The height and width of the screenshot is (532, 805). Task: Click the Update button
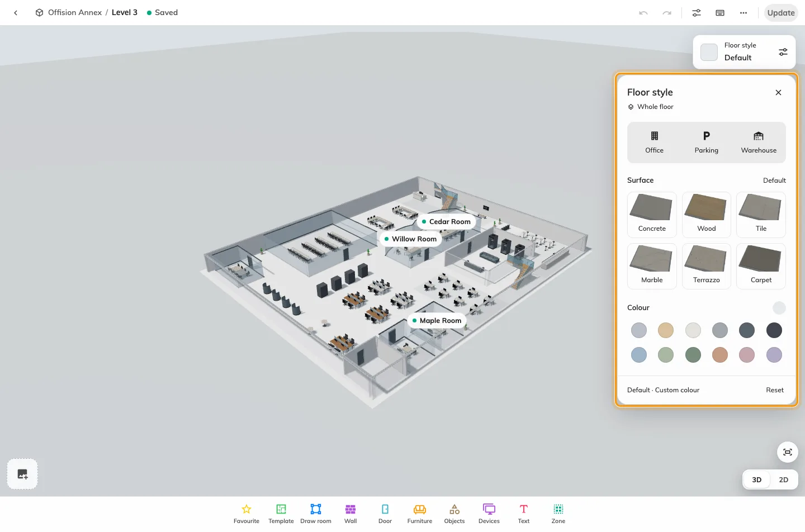tap(781, 13)
